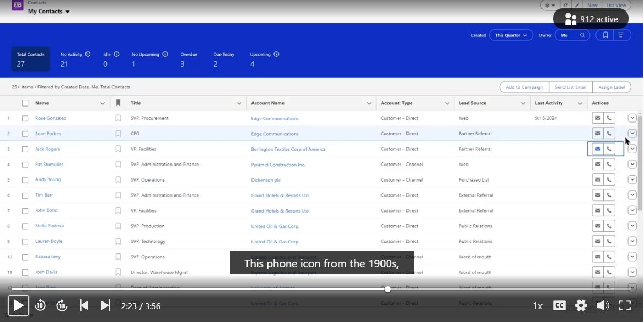Click phone icon for John Bond
The height and width of the screenshot is (323, 644).
click(609, 211)
